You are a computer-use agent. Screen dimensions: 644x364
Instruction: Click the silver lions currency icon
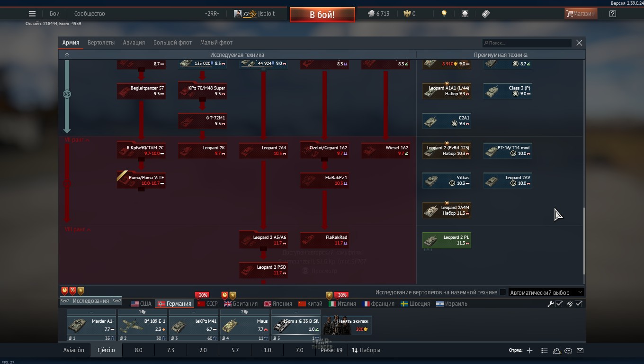click(371, 14)
